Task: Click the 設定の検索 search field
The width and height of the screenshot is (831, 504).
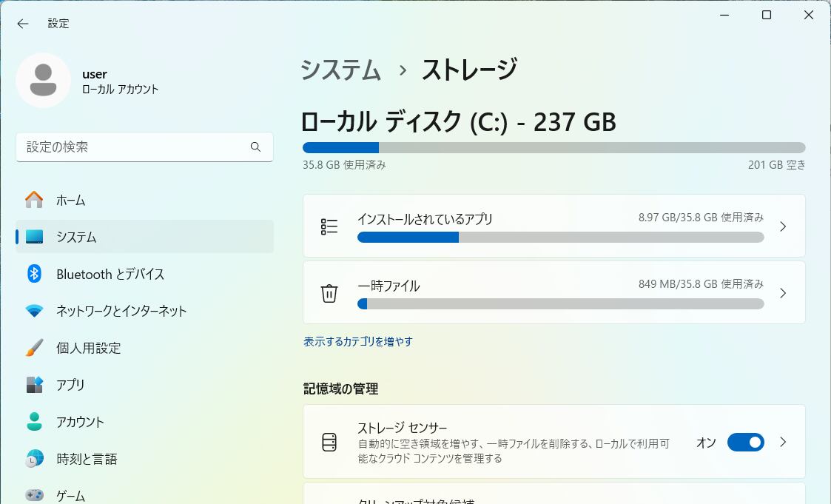Action: click(133, 147)
